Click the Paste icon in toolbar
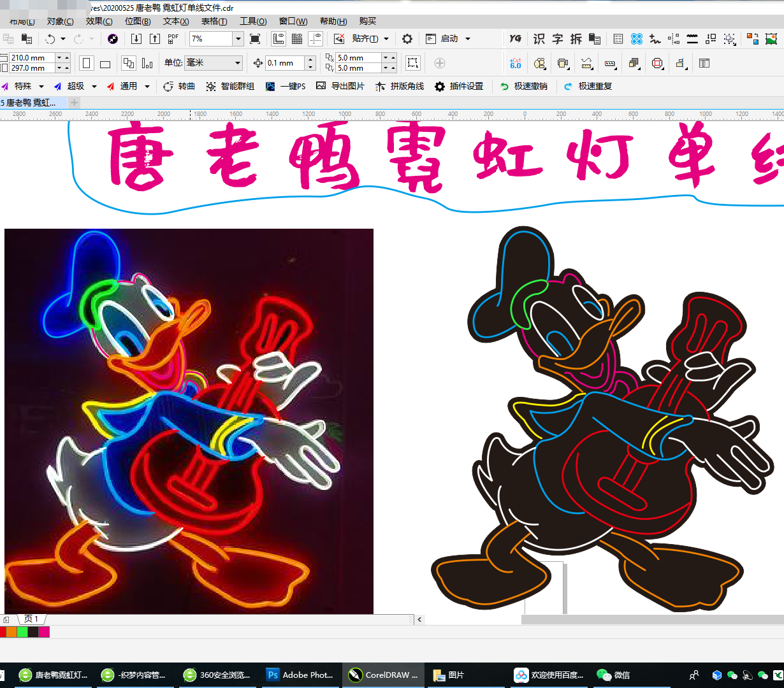Viewport: 784px width, 688px height. point(27,39)
